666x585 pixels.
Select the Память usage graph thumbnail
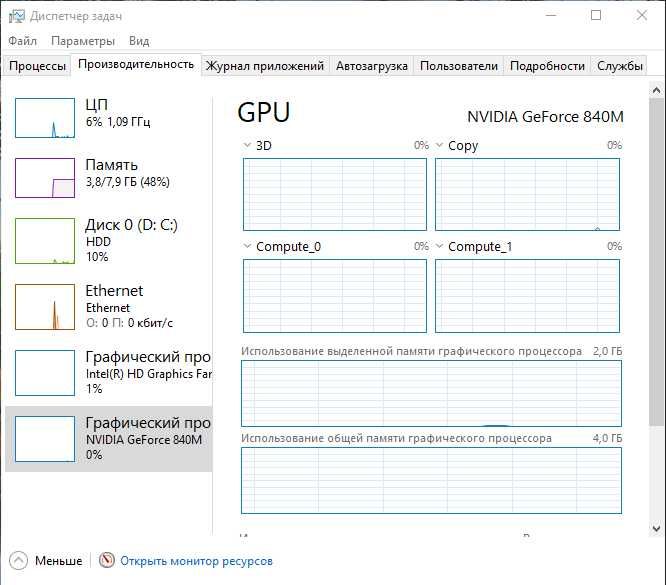[45, 178]
